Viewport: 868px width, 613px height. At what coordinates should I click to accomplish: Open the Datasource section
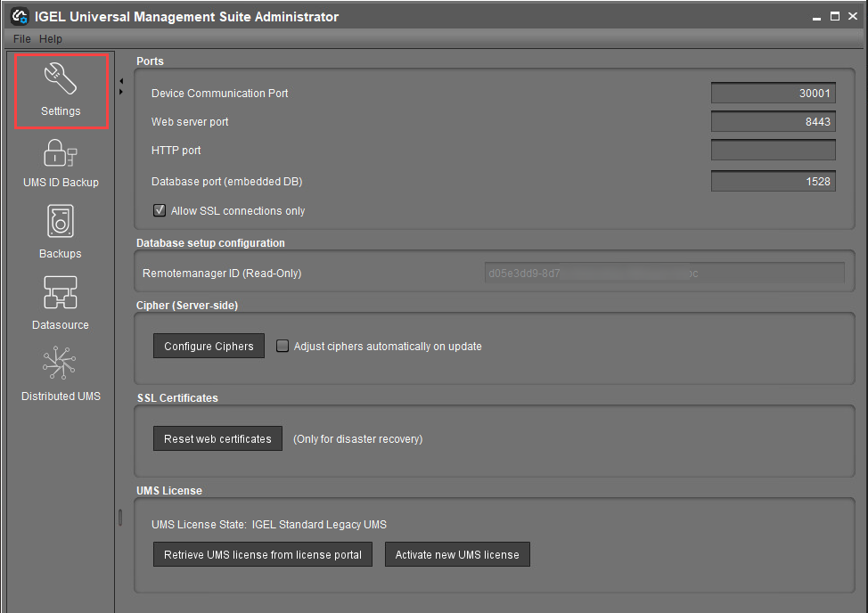tap(60, 303)
